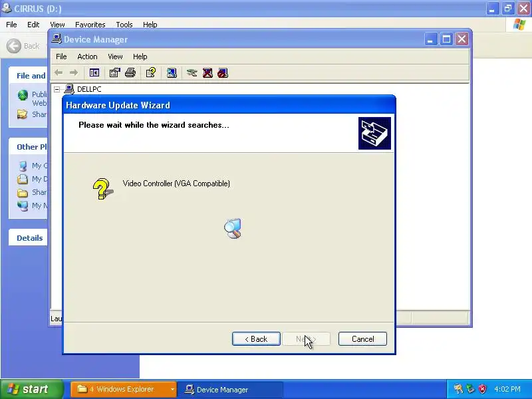Click Device Manager back arrow icon
This screenshot has width=532, height=399.
click(59, 72)
